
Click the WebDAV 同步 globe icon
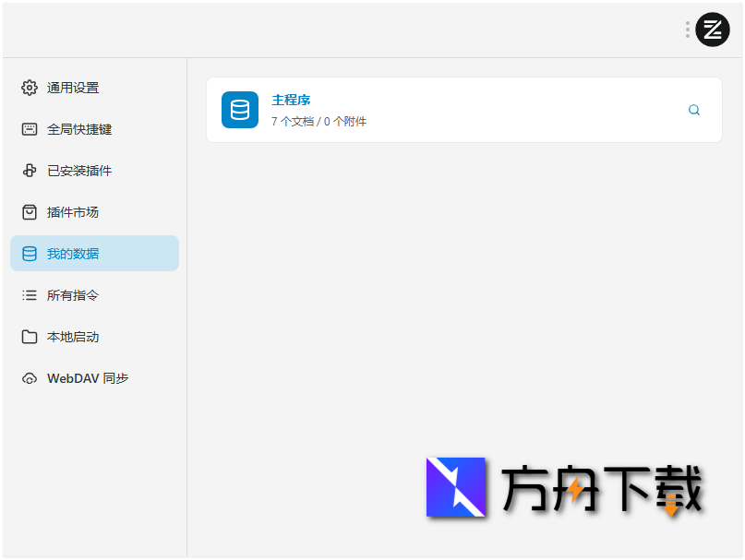(30, 377)
